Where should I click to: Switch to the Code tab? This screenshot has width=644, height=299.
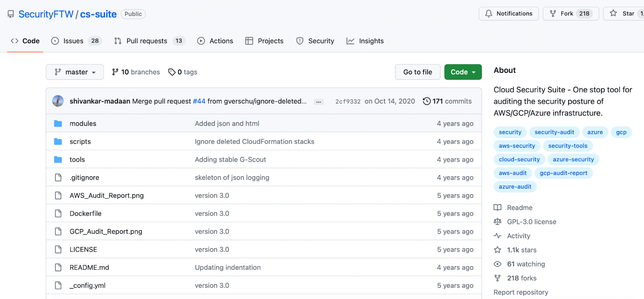pos(25,41)
